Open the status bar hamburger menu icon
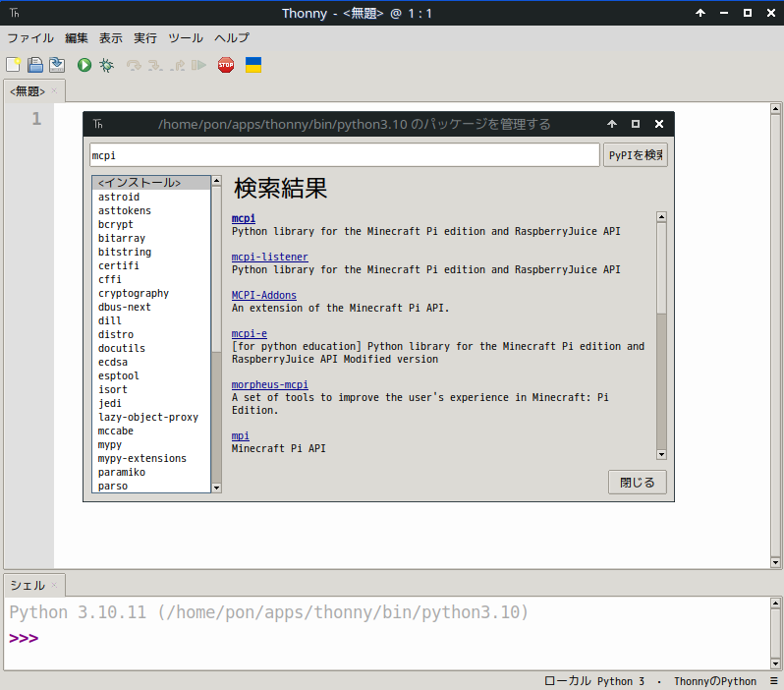This screenshot has height=690, width=784. (773, 681)
